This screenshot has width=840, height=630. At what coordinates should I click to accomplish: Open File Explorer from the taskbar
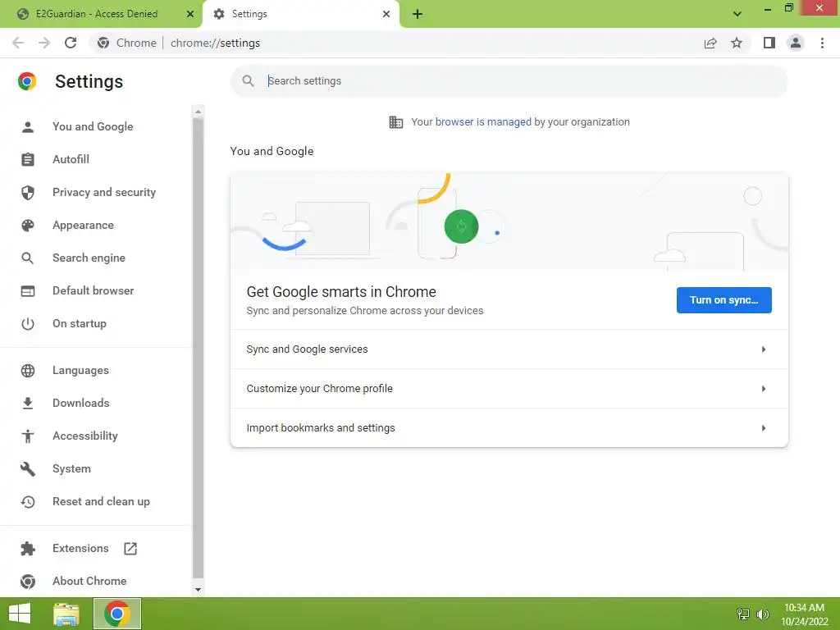tap(66, 614)
